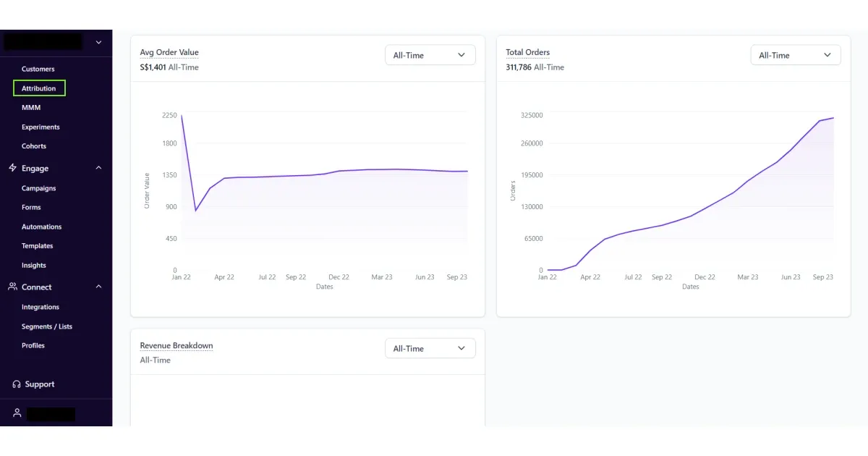Open Segments / Lists page

[x=47, y=326]
